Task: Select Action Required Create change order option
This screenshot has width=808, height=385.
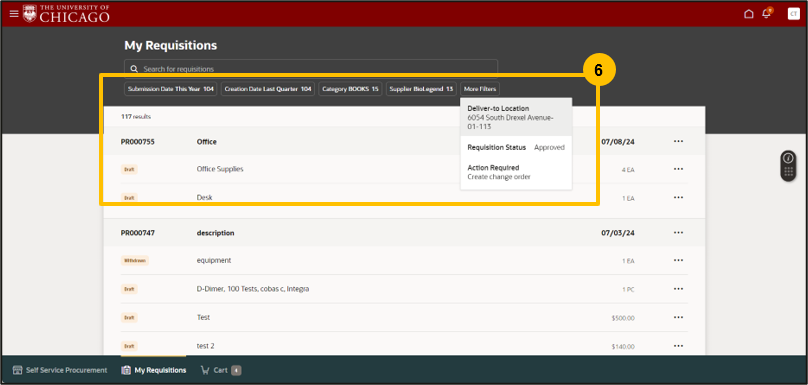Action: click(516, 172)
